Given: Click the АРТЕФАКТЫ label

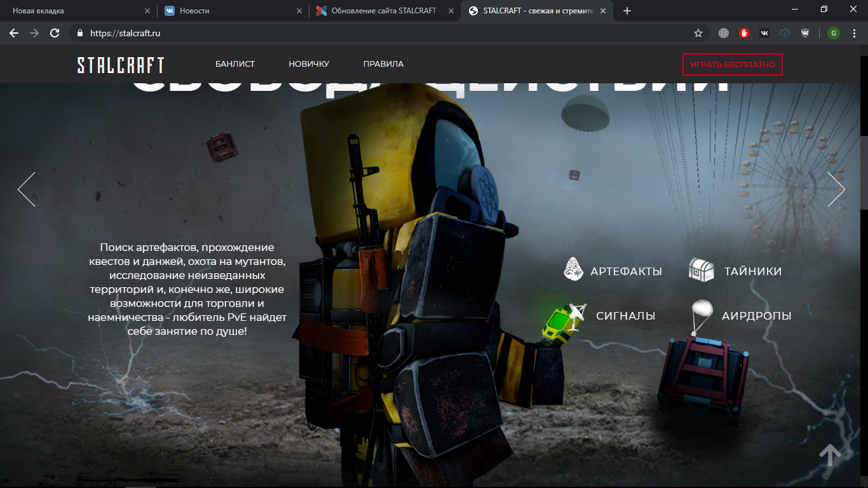Looking at the screenshot, I should 626,271.
